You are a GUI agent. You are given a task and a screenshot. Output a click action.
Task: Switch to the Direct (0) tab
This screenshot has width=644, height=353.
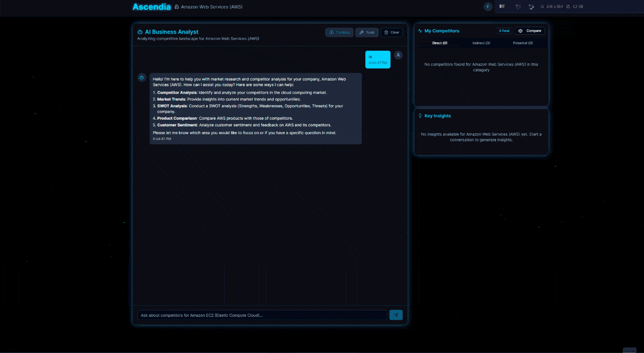(x=440, y=43)
